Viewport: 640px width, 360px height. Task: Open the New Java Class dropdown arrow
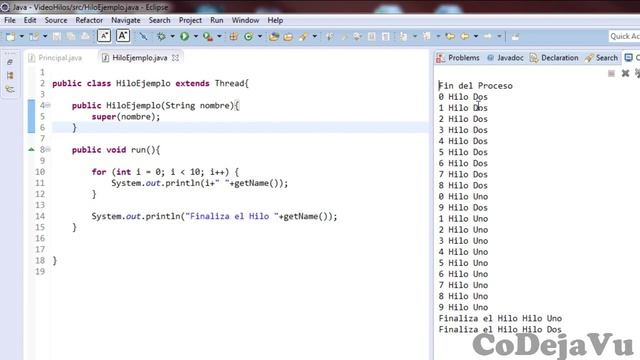tap(260, 37)
